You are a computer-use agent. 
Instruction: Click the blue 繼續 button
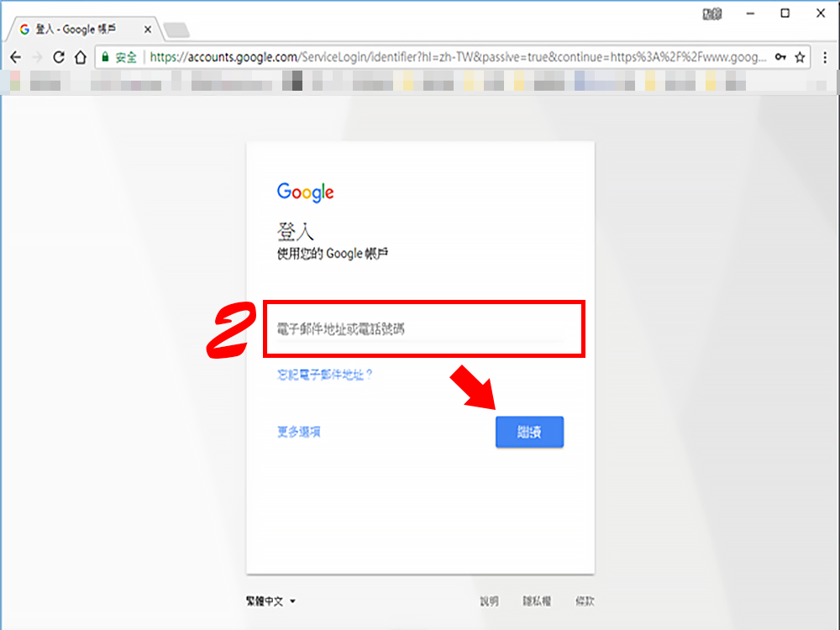(x=529, y=432)
